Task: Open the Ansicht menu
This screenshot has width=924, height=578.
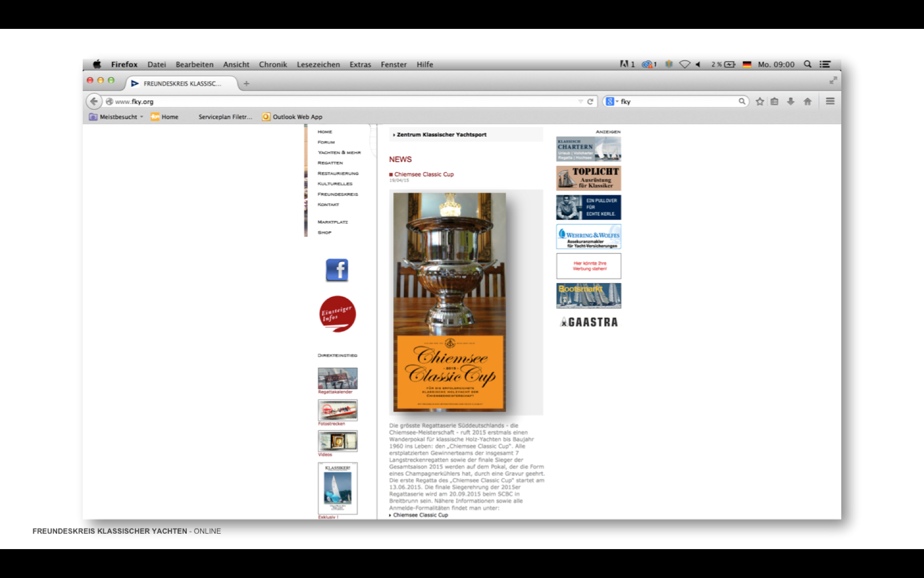Action: coord(236,65)
